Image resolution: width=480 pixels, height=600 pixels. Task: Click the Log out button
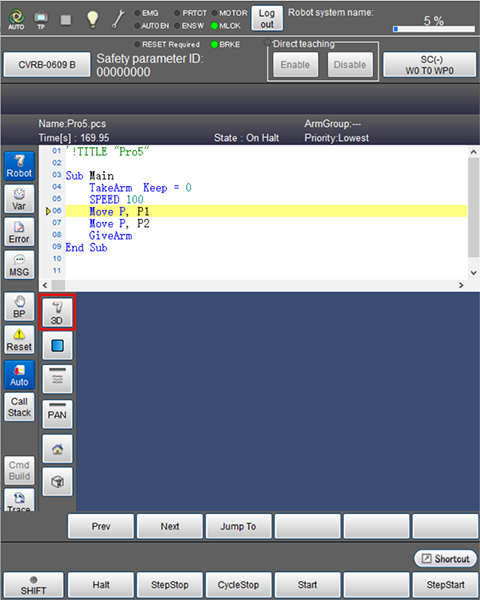coord(267,18)
